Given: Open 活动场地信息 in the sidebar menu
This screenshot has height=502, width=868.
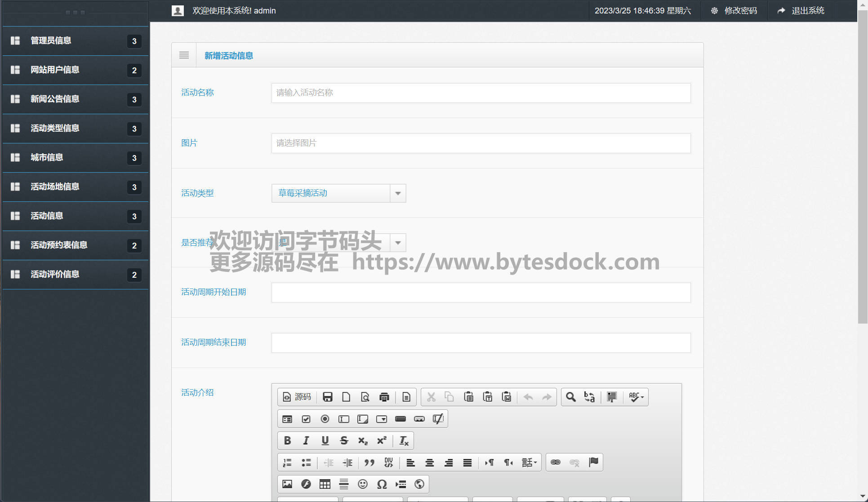Looking at the screenshot, I should pyautogui.click(x=55, y=187).
